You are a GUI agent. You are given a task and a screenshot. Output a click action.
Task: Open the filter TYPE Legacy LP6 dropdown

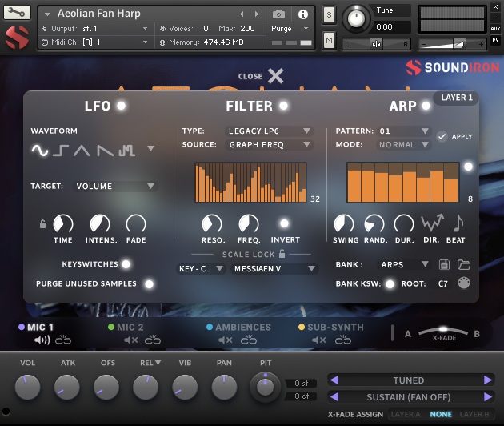coord(269,131)
